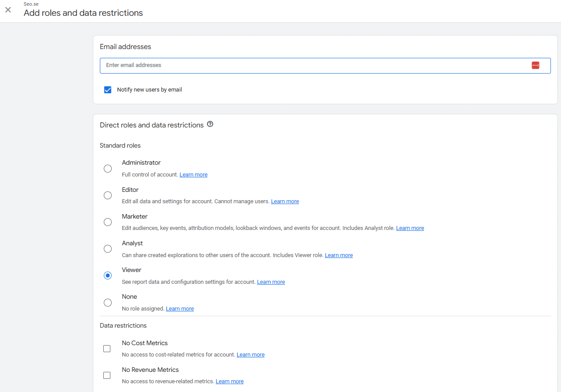Enable the No Cost Metrics checkbox
Image resolution: width=561 pixels, height=392 pixels.
click(107, 349)
